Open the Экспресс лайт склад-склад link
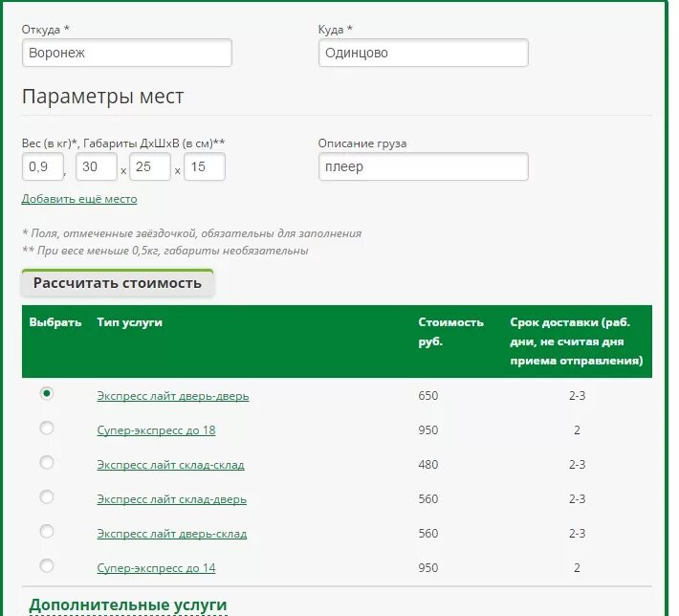 pos(170,465)
